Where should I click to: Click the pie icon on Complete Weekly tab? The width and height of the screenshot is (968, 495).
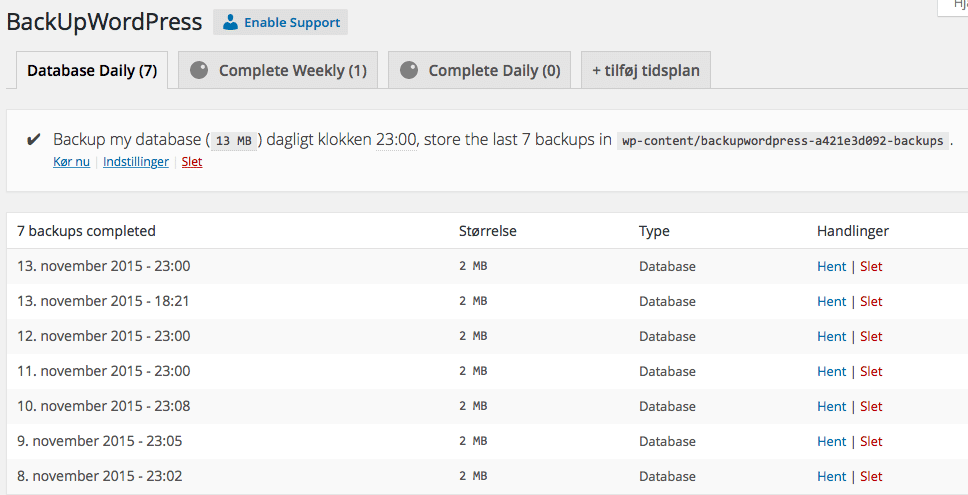pyautogui.click(x=199, y=70)
